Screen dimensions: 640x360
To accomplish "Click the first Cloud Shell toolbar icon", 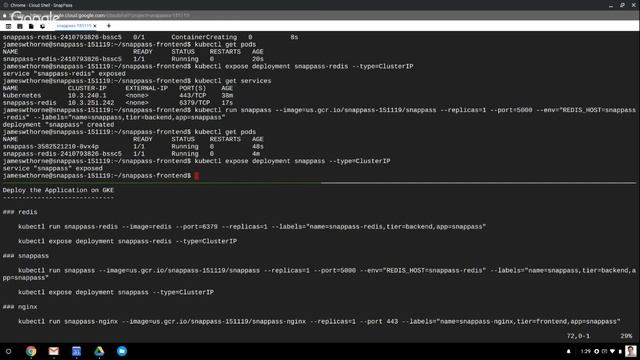I will [8, 26].
